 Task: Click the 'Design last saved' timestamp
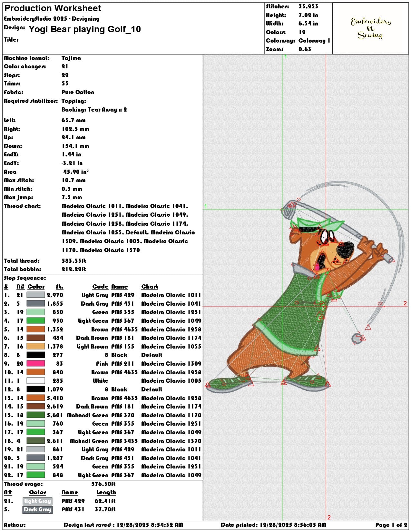[123, 525]
